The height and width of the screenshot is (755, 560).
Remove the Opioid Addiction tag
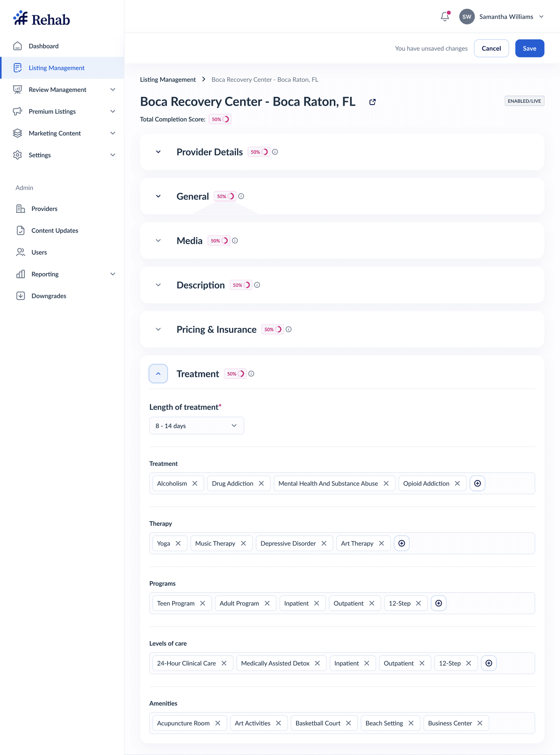coord(457,483)
